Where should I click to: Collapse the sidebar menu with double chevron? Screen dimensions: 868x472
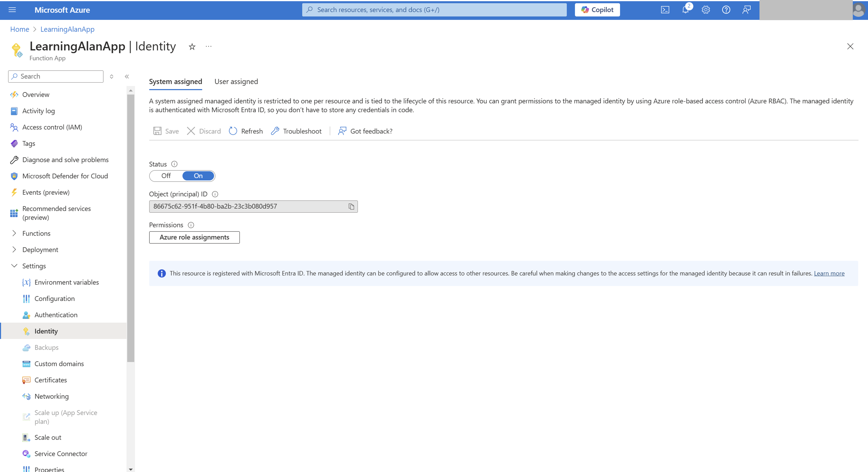127,77
